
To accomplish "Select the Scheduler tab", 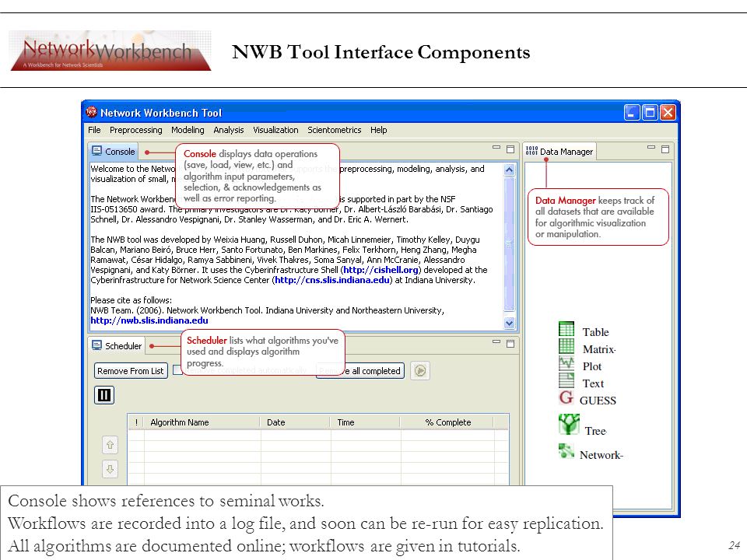I will (117, 345).
